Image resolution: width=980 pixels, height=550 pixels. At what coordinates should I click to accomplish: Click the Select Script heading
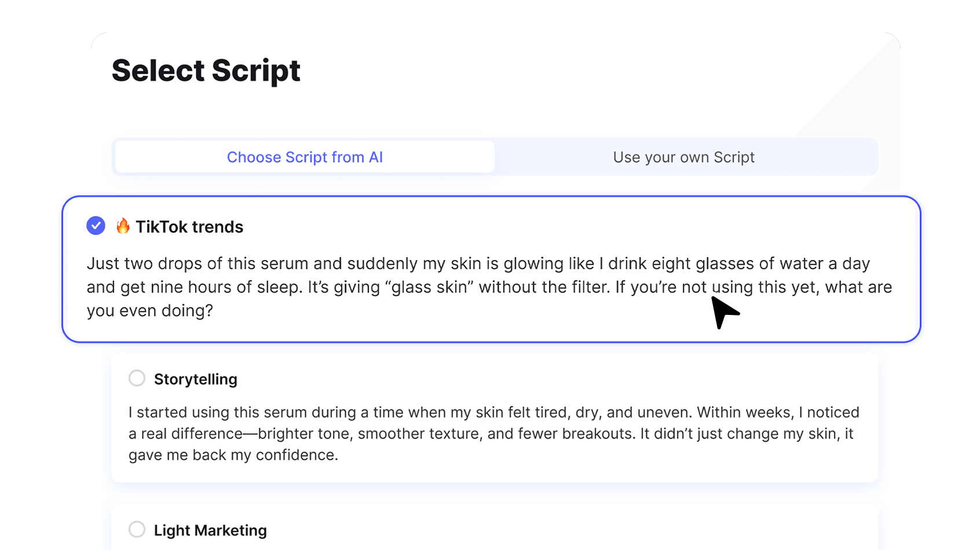click(206, 71)
